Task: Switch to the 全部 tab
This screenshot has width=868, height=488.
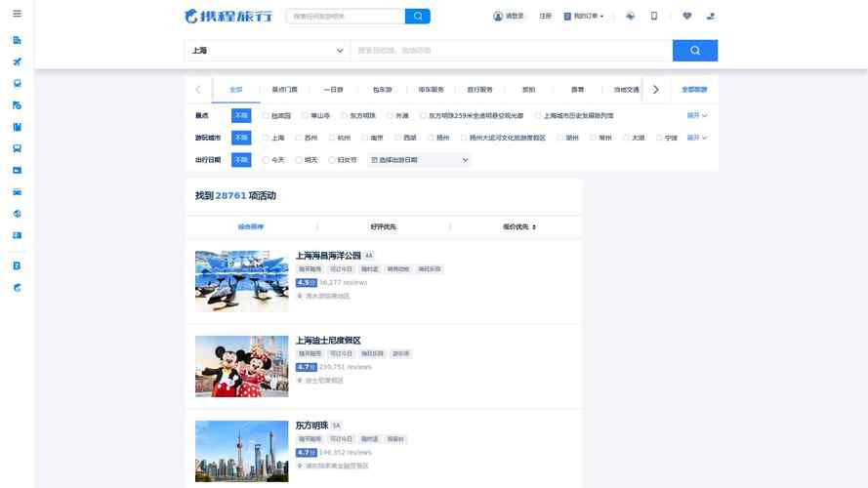Action: tap(236, 89)
